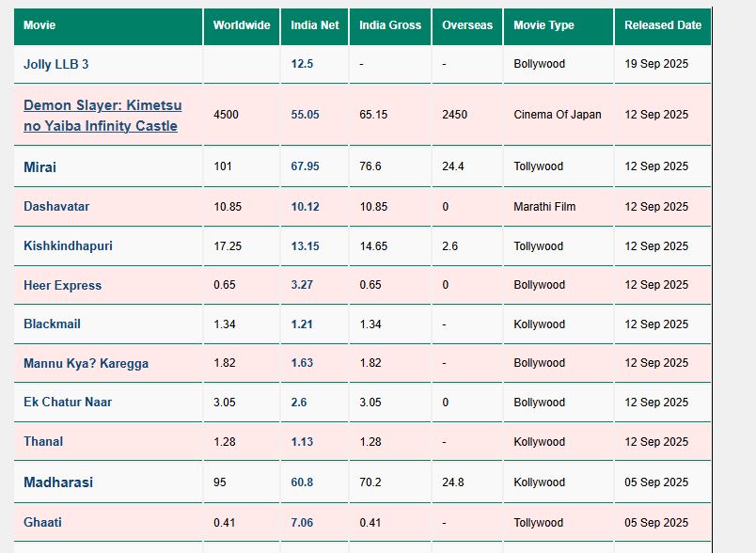Select Demon Slayer India Net value 55.05
This screenshot has height=553, width=756.
pyautogui.click(x=306, y=115)
